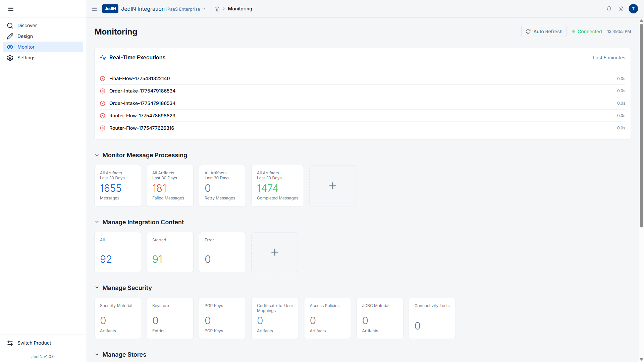Collapse the Monitor Message Processing section

pos(97,155)
